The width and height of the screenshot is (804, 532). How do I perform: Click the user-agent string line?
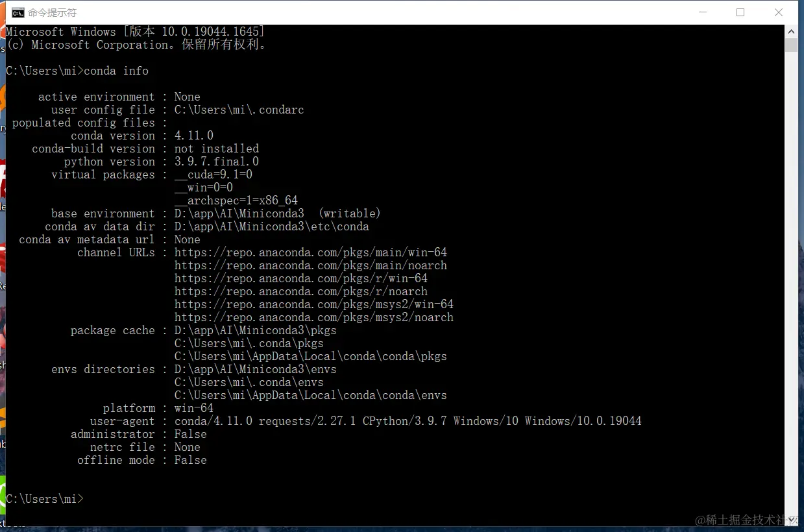[x=366, y=421]
